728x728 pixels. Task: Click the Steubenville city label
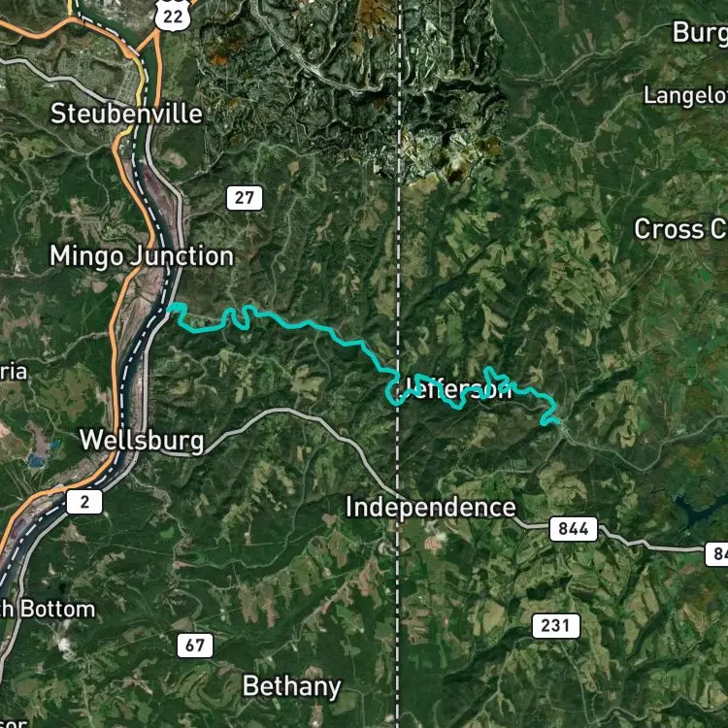[126, 114]
